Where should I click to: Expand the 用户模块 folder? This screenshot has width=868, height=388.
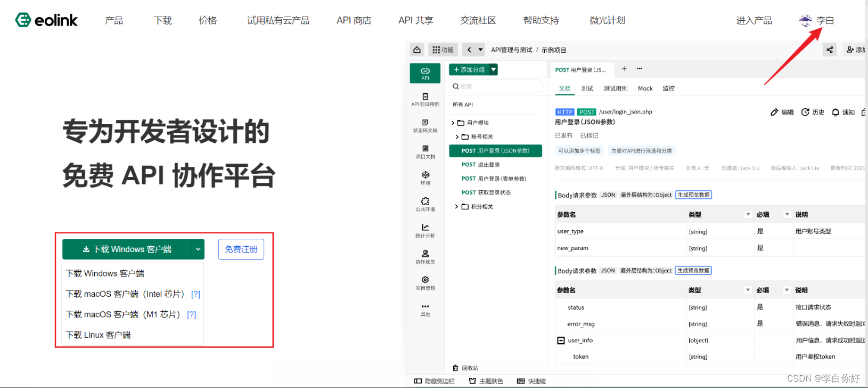pos(453,123)
